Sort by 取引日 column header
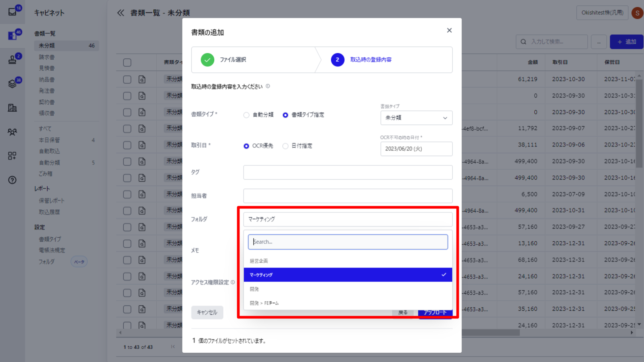 click(560, 62)
